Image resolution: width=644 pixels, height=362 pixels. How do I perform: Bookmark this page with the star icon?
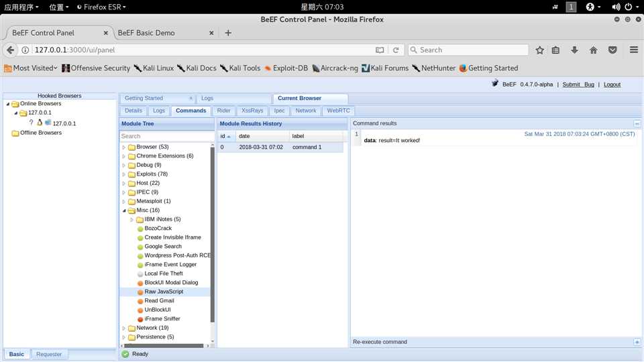pyautogui.click(x=539, y=50)
